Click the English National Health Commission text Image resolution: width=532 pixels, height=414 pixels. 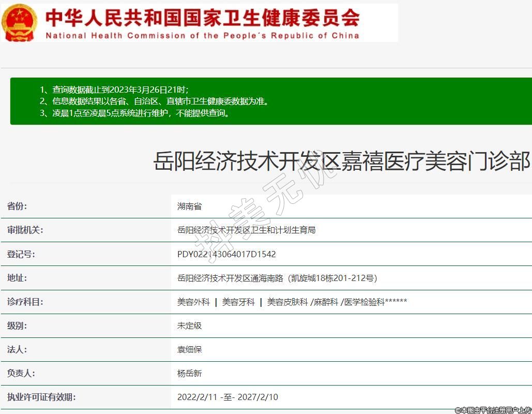(x=202, y=36)
